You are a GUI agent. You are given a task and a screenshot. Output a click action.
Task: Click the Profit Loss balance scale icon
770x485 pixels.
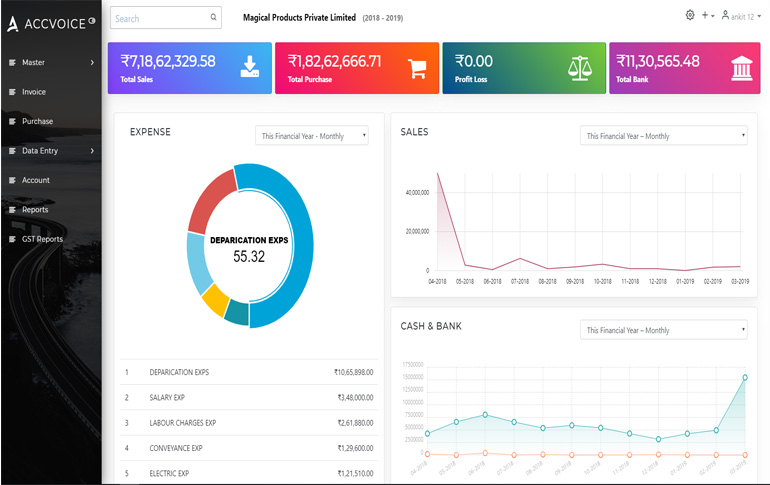pyautogui.click(x=580, y=68)
